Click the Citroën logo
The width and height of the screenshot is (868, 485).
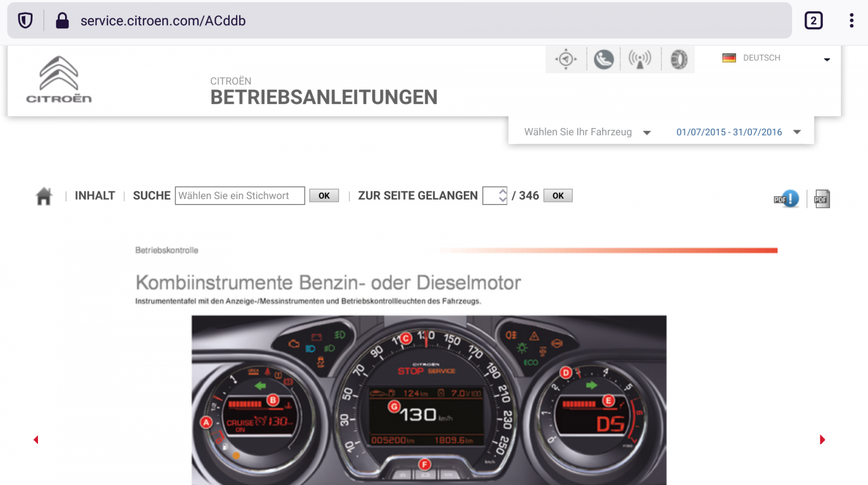59,80
